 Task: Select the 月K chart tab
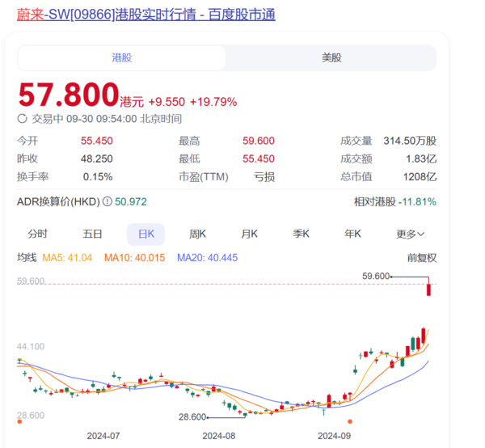(x=250, y=234)
